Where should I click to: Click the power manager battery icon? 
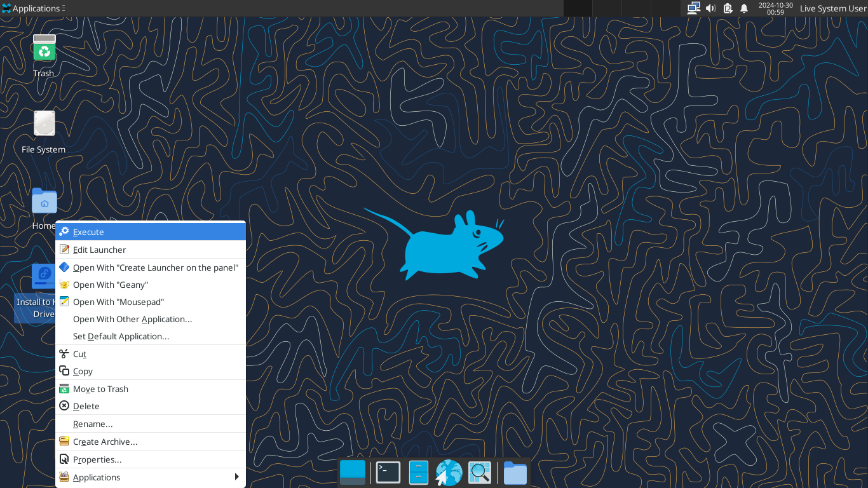tap(728, 8)
